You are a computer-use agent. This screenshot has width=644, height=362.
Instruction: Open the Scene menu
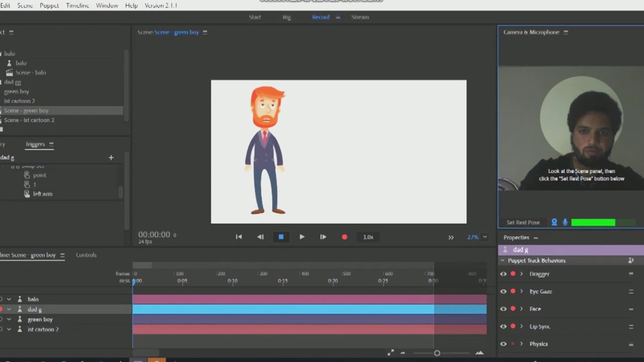[x=25, y=6]
